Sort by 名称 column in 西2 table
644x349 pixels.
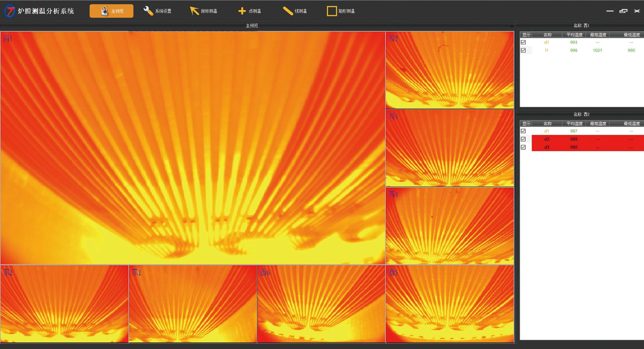(x=547, y=123)
